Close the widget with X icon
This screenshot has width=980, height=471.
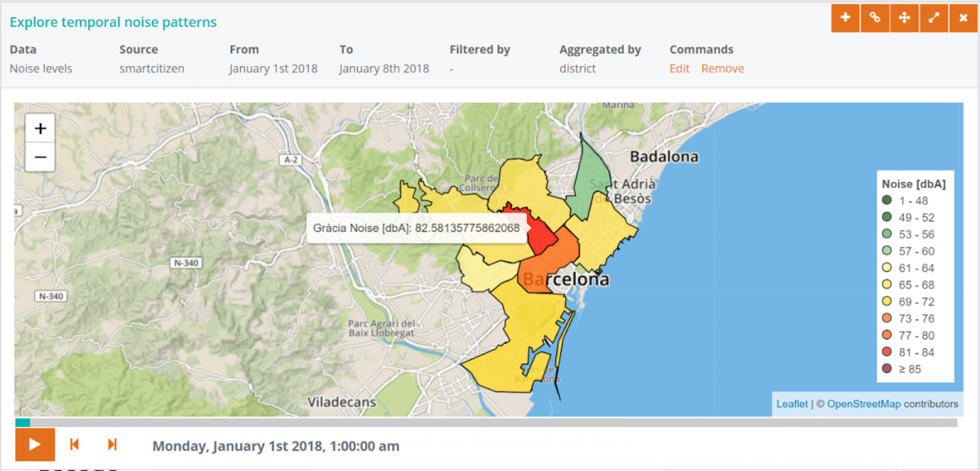coord(963,18)
